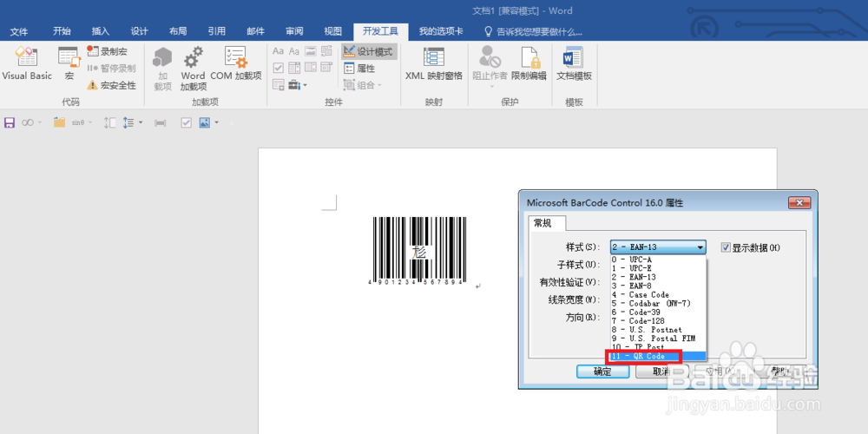
Task: Click 阻止作者 block authors
Action: [490, 67]
